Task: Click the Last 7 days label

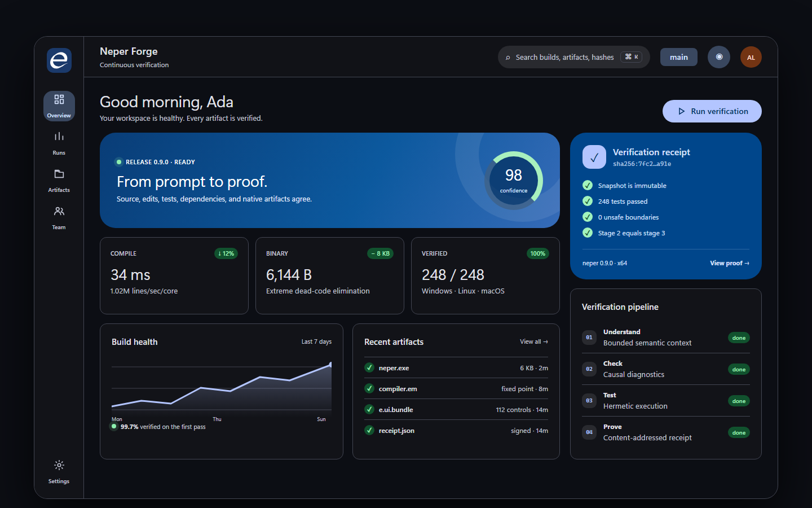Action: tap(316, 341)
